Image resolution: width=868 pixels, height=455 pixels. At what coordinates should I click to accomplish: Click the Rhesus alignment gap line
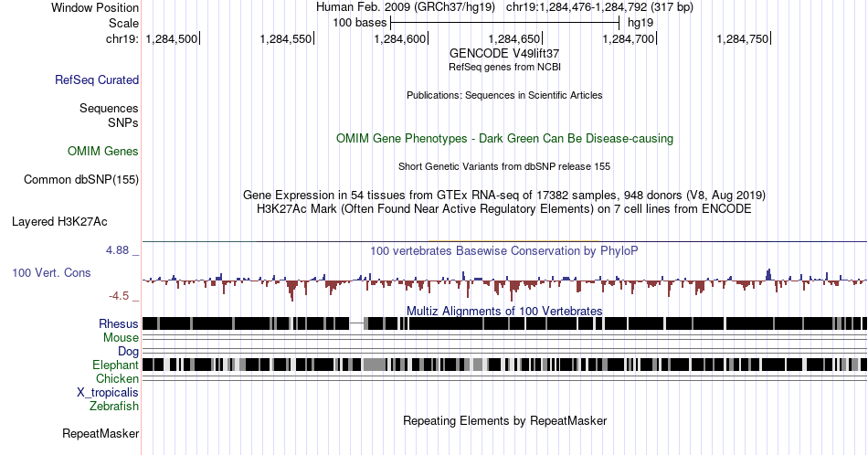tap(357, 323)
